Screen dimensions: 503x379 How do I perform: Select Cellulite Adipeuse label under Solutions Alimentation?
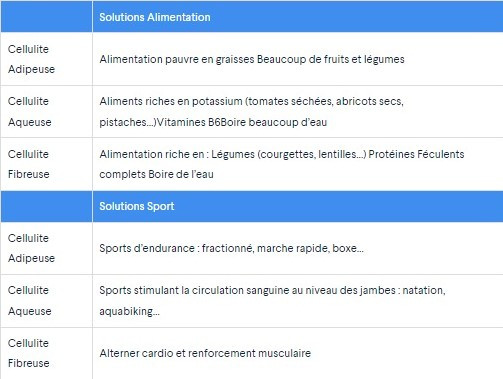click(x=31, y=59)
